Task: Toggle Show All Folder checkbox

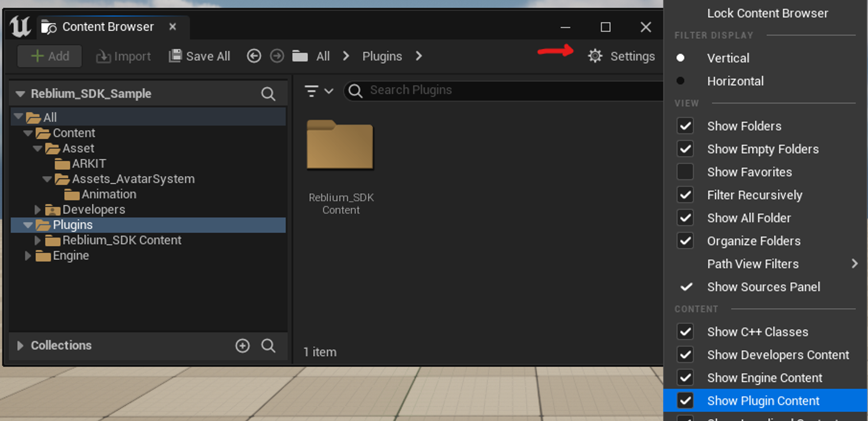Action: click(685, 218)
